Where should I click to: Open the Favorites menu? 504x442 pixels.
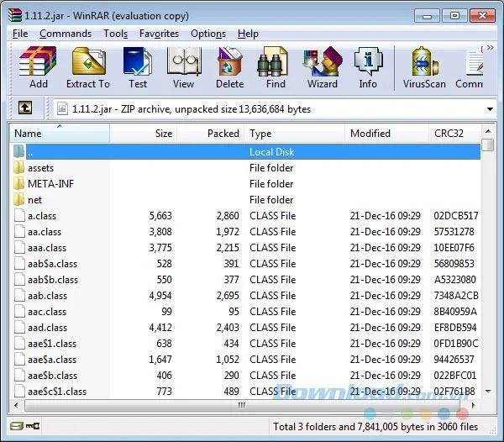pyautogui.click(x=159, y=34)
